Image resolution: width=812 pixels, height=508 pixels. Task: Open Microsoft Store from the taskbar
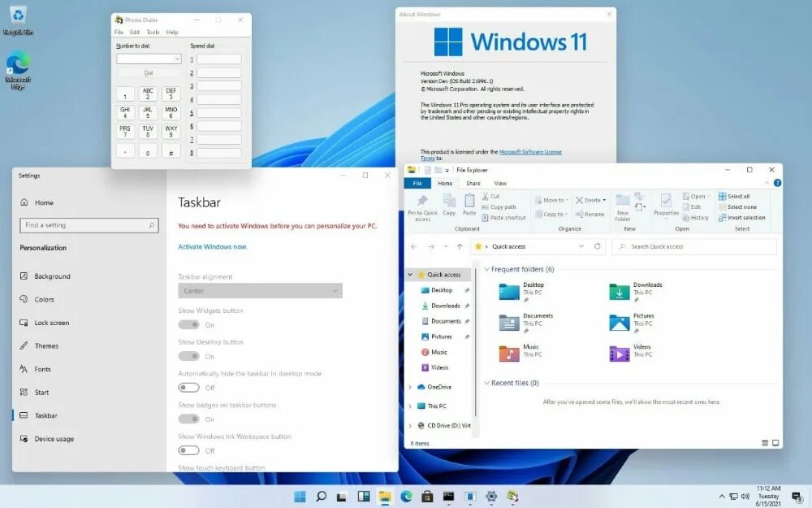pyautogui.click(x=427, y=497)
